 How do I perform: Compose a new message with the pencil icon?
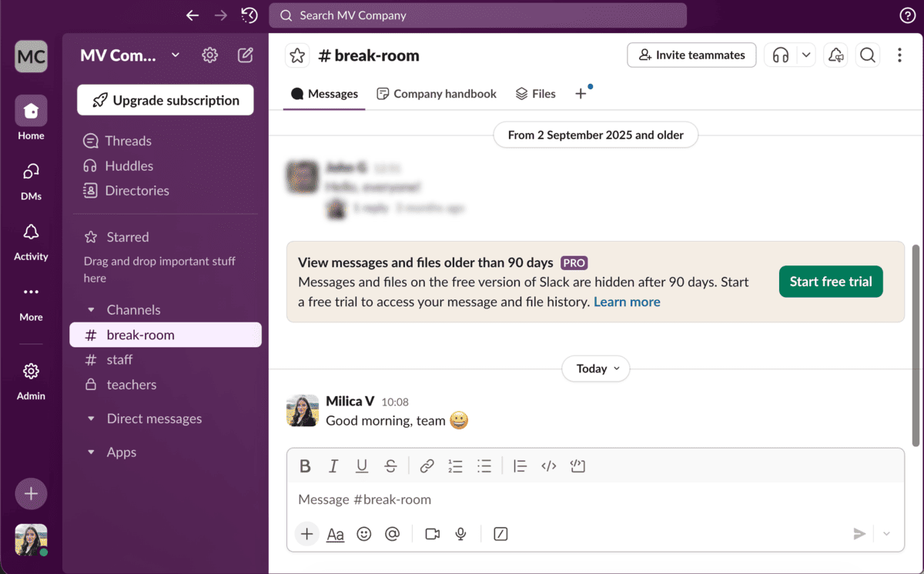(243, 55)
